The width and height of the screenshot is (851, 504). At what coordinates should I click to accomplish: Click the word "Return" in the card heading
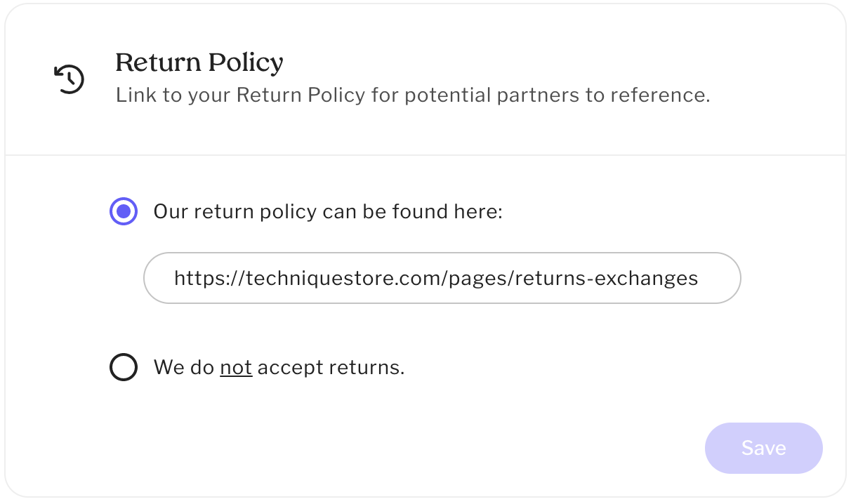point(157,63)
